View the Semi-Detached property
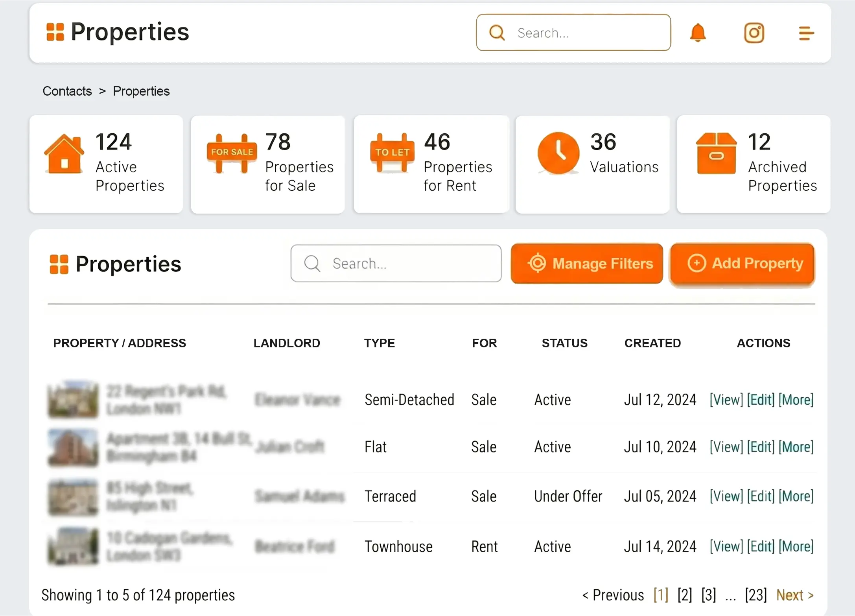 726,400
